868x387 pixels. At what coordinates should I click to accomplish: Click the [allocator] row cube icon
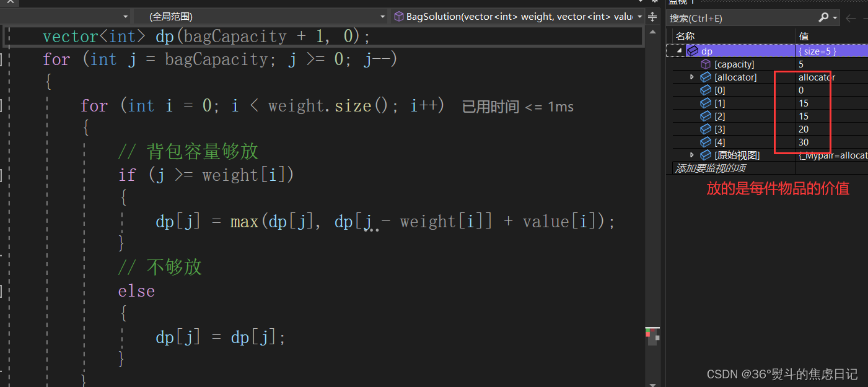(x=706, y=77)
